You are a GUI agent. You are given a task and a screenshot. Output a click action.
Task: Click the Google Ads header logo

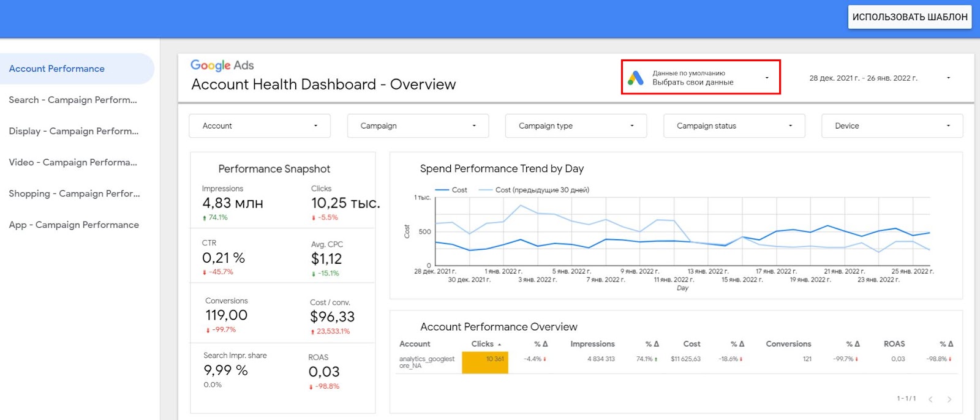(222, 65)
